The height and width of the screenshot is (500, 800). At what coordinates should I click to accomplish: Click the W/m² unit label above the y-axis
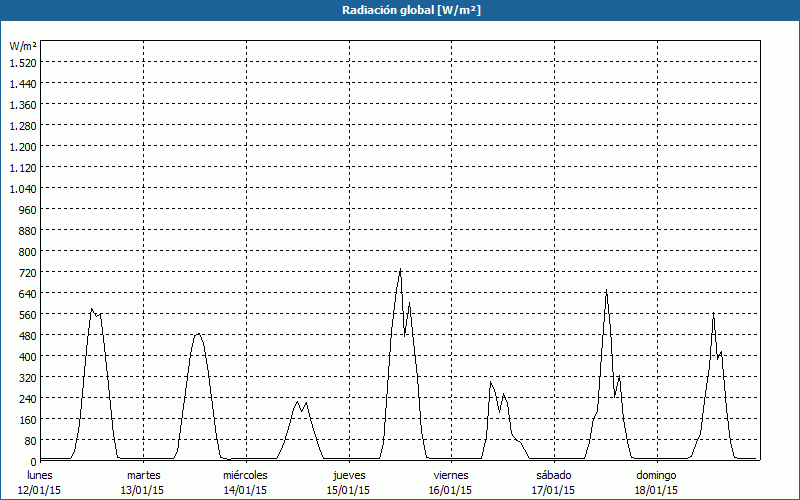(x=23, y=46)
